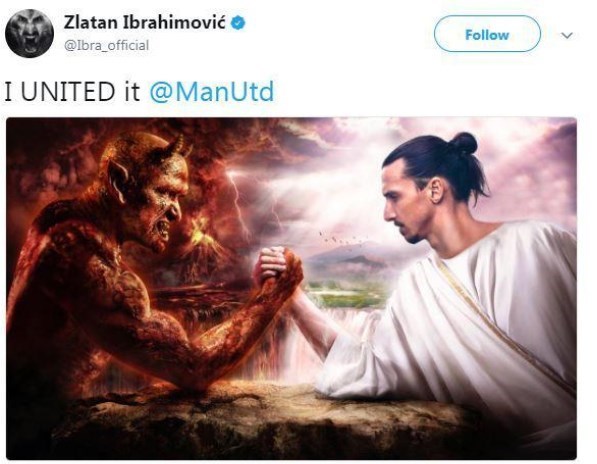The height and width of the screenshot is (464, 597).
Task: Open Zlatan Ibrahimović display name profile
Action: click(x=145, y=22)
